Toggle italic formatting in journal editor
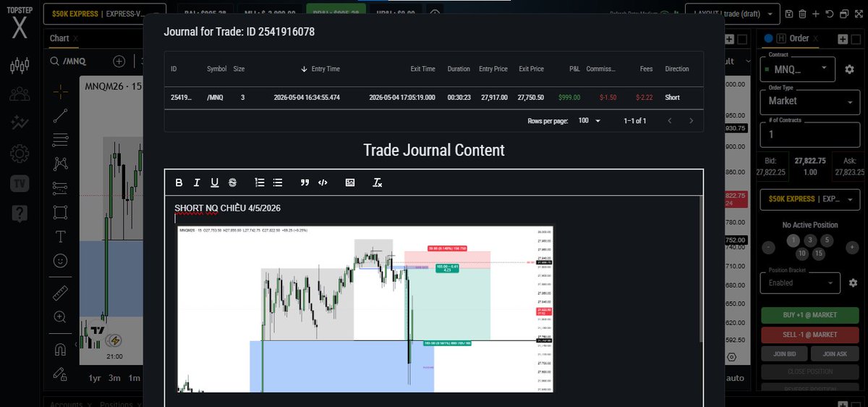The height and width of the screenshot is (407, 868). [197, 182]
